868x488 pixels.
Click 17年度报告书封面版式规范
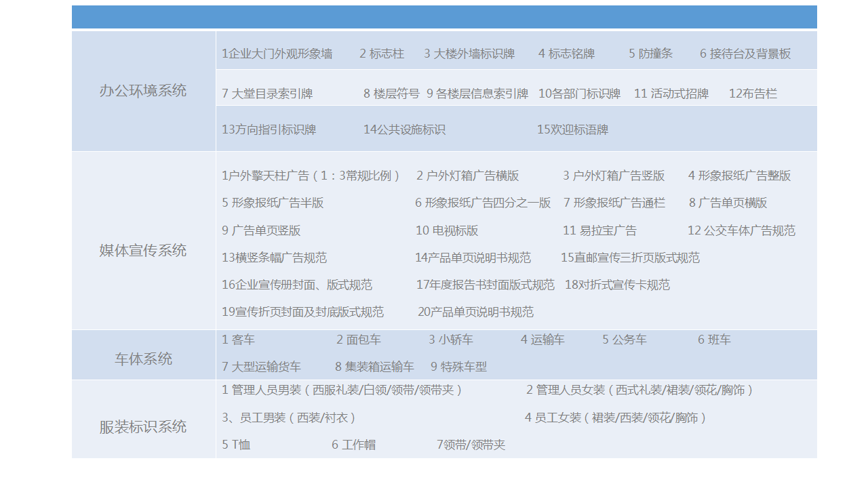click(x=486, y=285)
